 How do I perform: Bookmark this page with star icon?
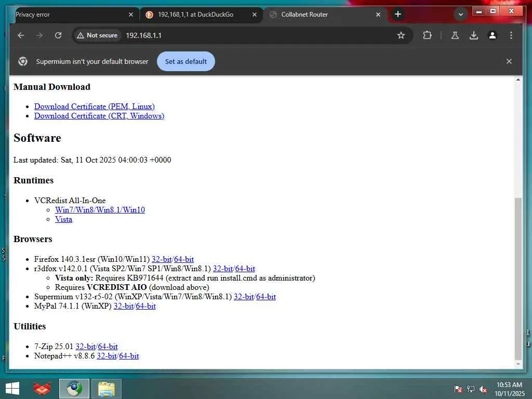tap(401, 35)
